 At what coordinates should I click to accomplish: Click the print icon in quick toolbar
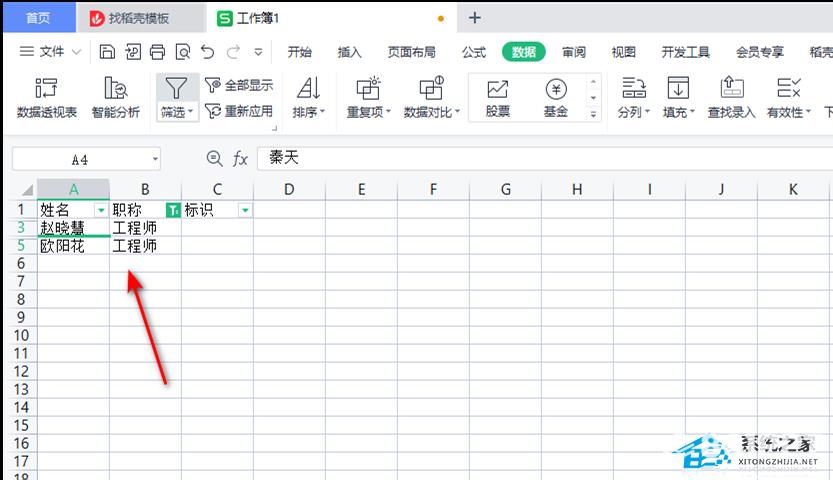(x=157, y=52)
